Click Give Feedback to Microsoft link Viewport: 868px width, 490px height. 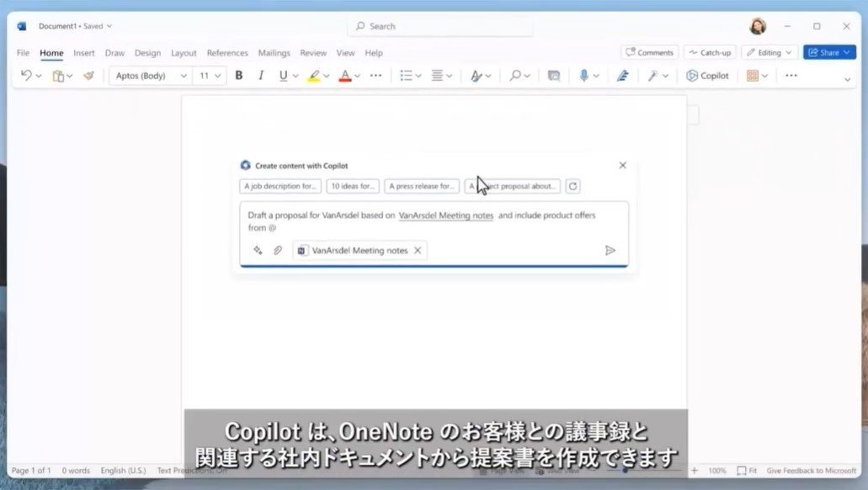[812, 470]
